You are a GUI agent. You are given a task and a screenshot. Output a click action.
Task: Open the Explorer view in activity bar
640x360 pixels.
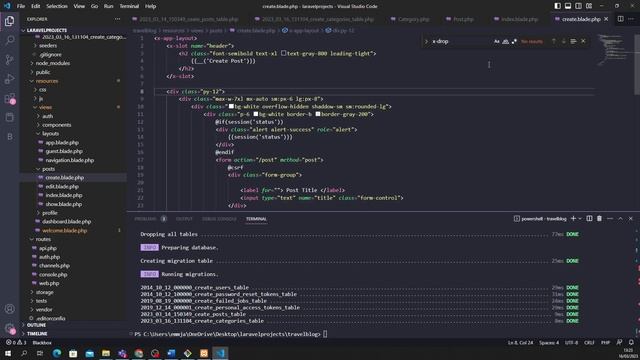coord(9,21)
